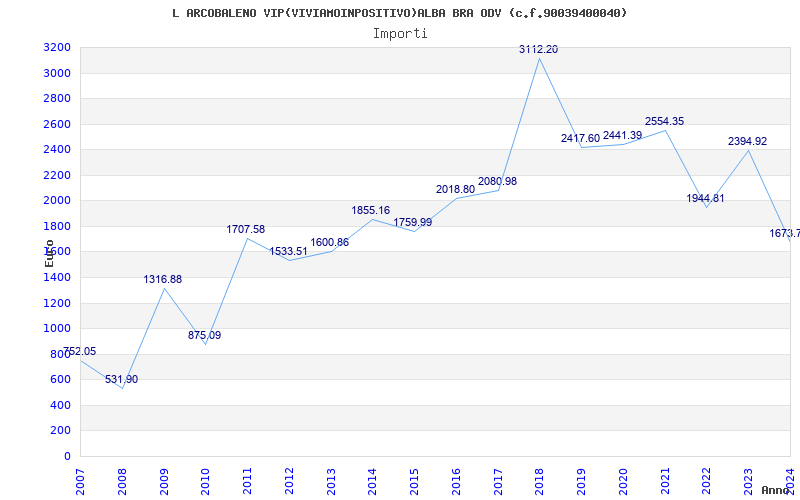This screenshot has width=800, height=500.
Task: Click the 2014 x-axis year label
Action: (x=372, y=482)
